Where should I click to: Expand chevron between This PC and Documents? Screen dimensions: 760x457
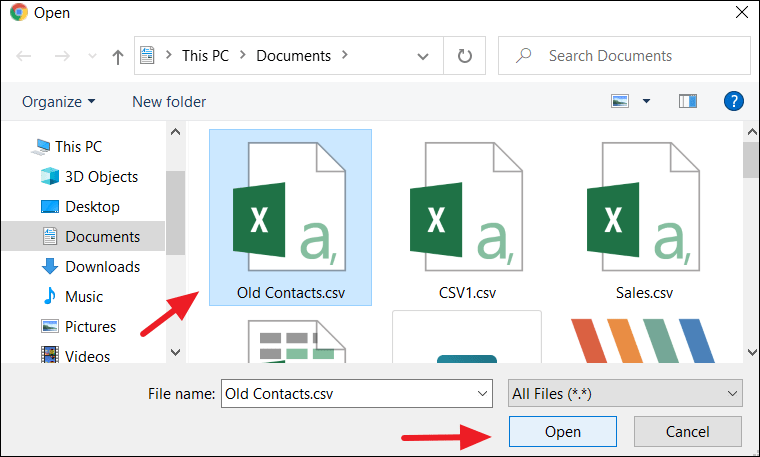[x=243, y=55]
